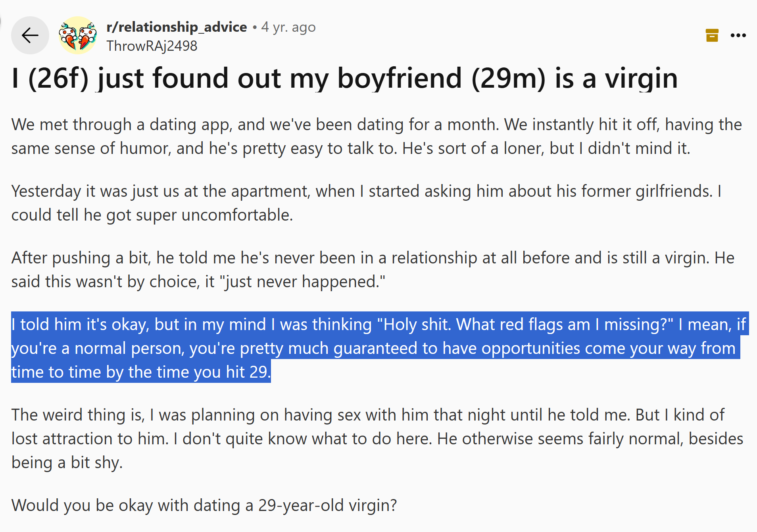Click the archived post box icon
757x532 pixels.
point(712,35)
